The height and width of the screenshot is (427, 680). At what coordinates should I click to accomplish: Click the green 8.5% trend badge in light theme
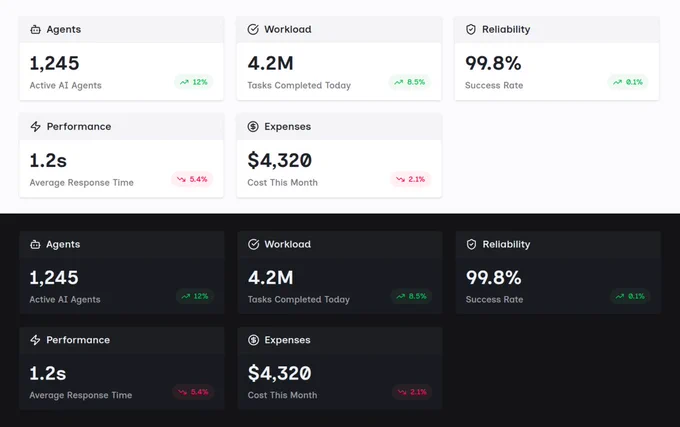(x=409, y=82)
